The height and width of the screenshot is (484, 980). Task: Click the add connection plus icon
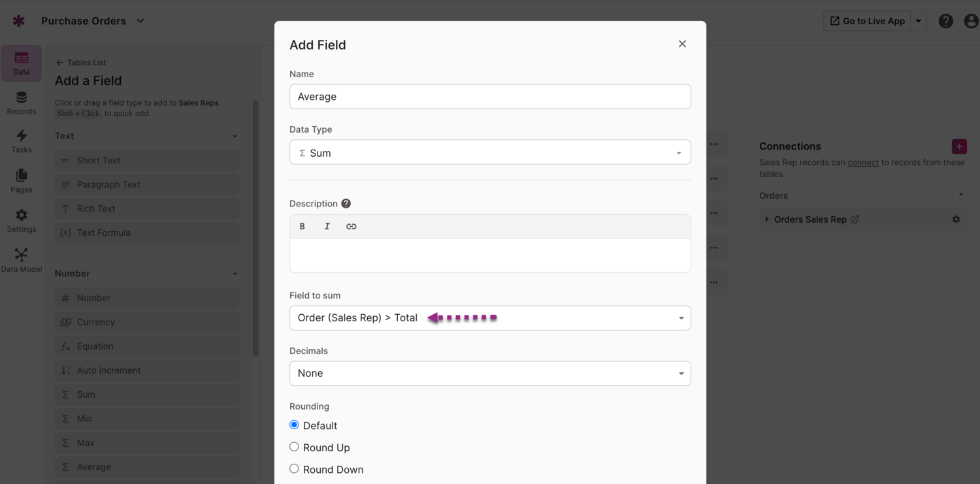(x=959, y=146)
